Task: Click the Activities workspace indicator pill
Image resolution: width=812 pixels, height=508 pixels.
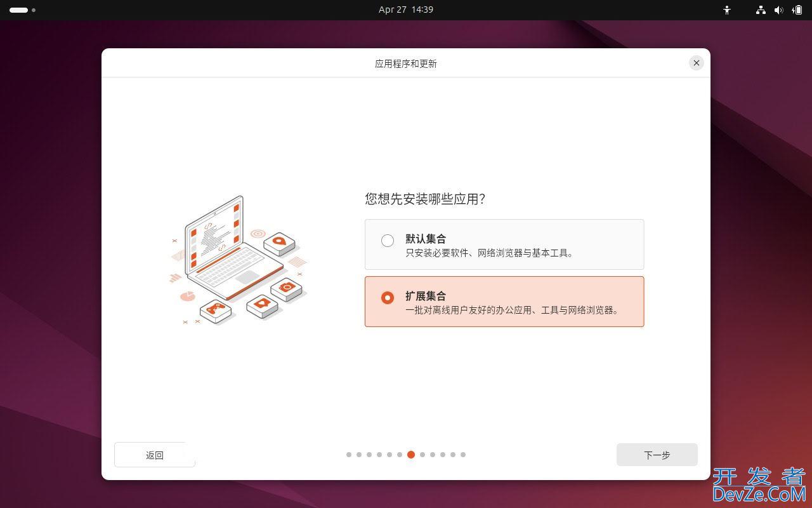Action: tap(18, 10)
